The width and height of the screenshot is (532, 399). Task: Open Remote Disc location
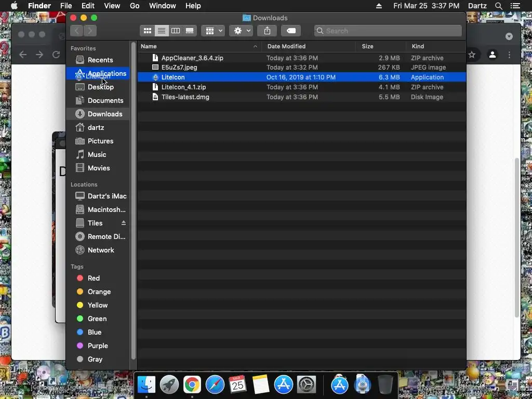coord(98,237)
